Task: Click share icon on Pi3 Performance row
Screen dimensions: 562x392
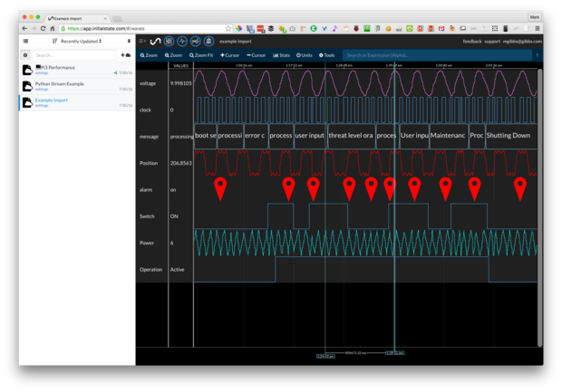Action: click(115, 72)
